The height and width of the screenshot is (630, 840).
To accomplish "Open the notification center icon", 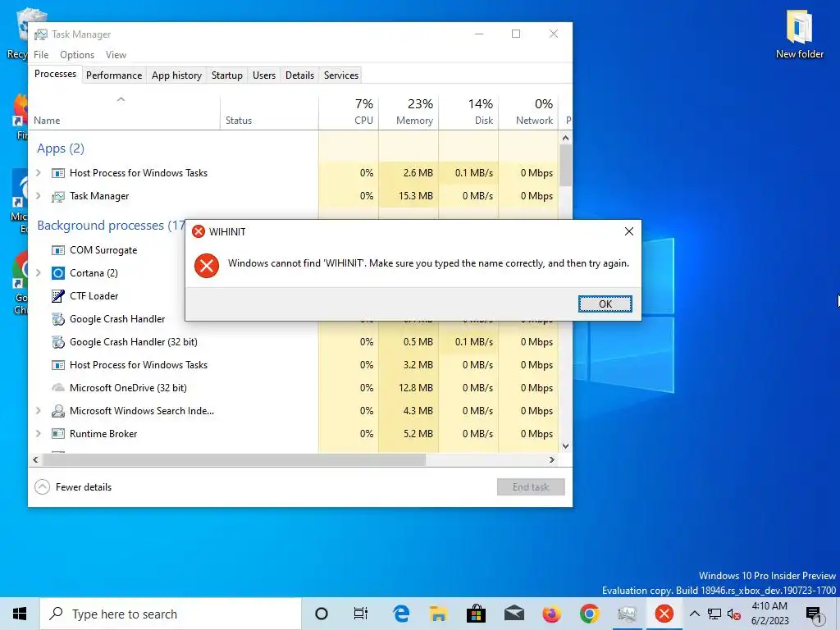I will [814, 614].
